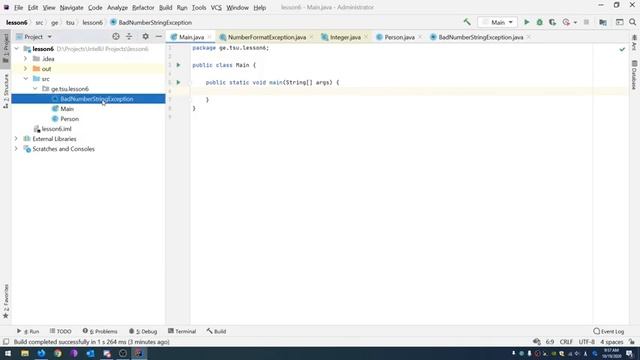Collapse all in Project panel
The width and height of the screenshot is (640, 360).
point(129,37)
